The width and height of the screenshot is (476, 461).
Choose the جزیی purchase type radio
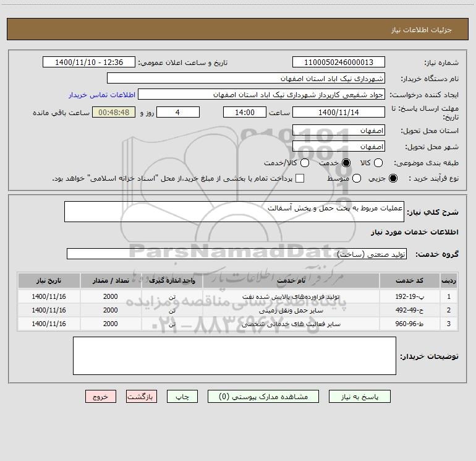[x=393, y=178]
